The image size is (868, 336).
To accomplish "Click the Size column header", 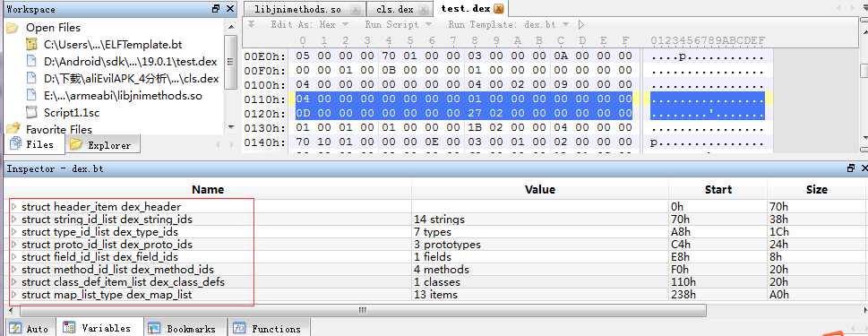I will click(817, 189).
